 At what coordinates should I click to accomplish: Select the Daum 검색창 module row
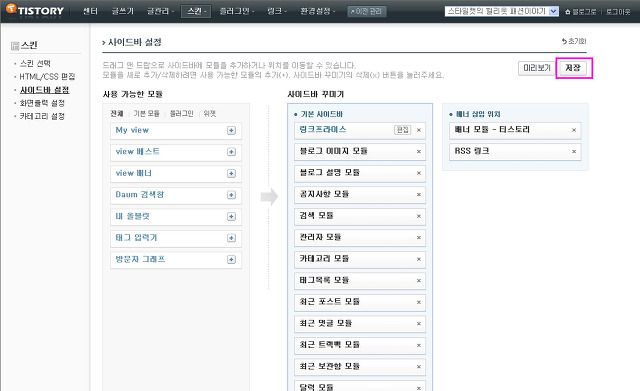pyautogui.click(x=176, y=195)
